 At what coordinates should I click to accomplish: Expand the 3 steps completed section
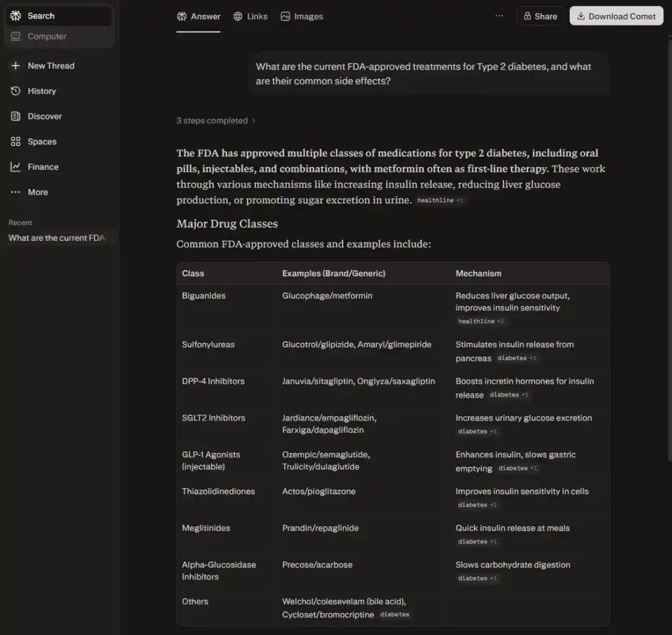216,121
